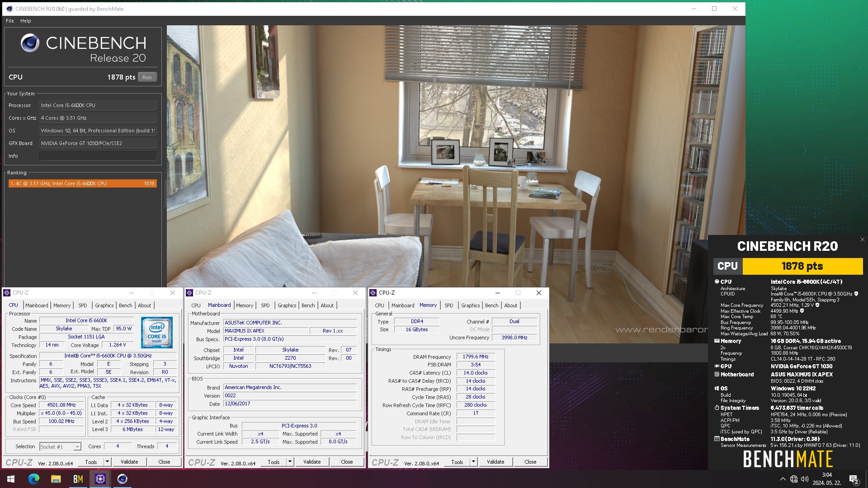Open the Help menu in Cinebench

pyautogui.click(x=26, y=21)
